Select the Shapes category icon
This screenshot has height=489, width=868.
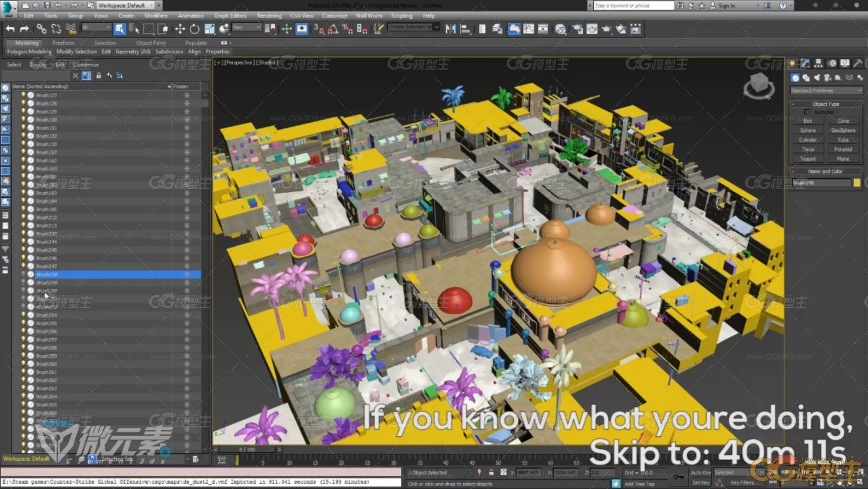[x=806, y=78]
